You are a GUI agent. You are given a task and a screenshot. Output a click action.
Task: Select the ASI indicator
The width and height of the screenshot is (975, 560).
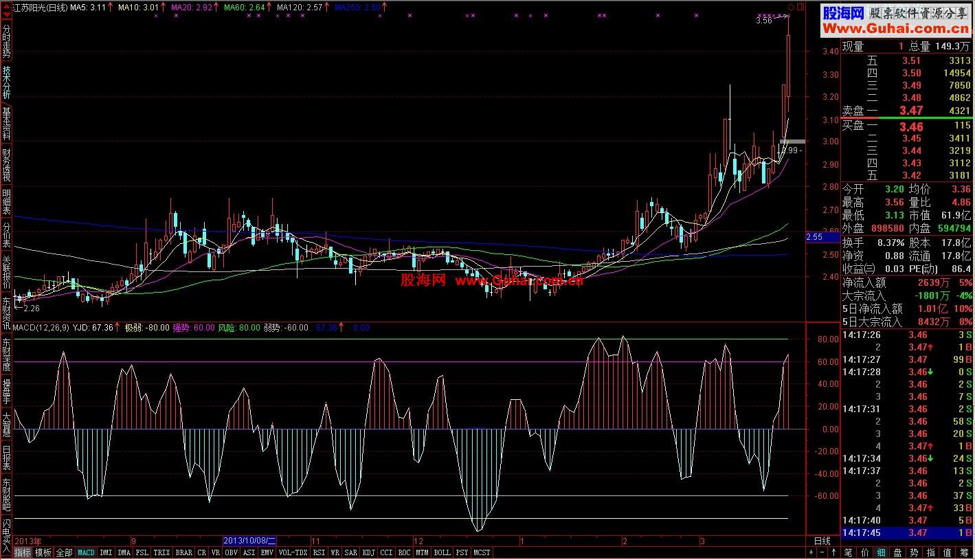point(249,552)
